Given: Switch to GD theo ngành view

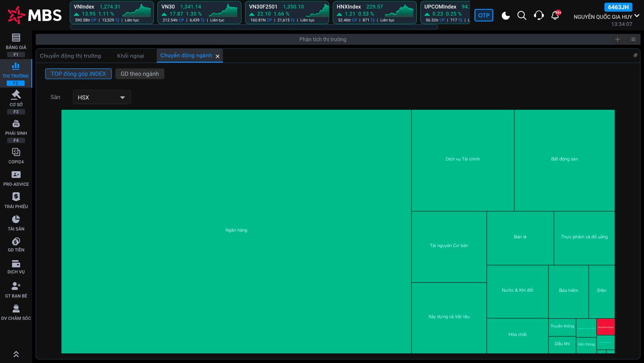Looking at the screenshot, I should [140, 74].
